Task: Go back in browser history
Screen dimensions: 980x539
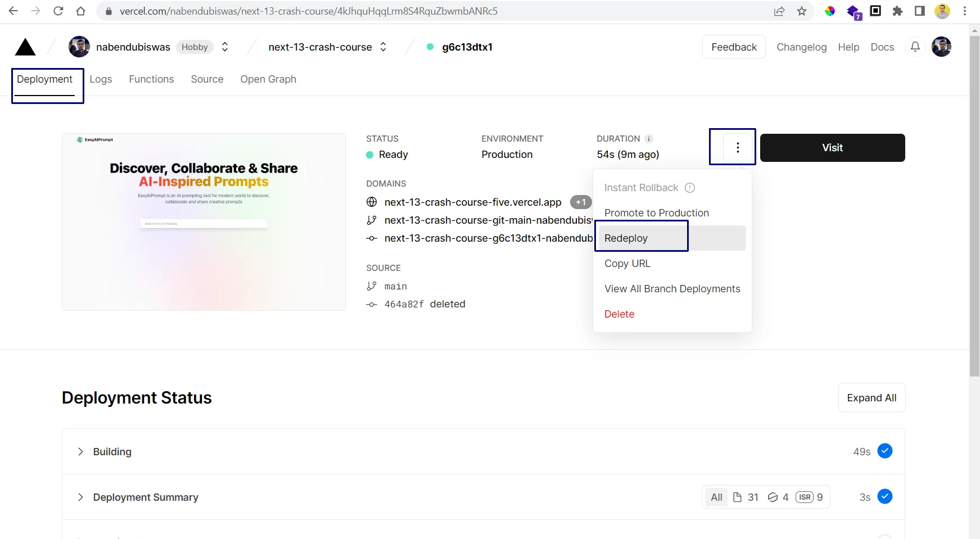Action: pyautogui.click(x=13, y=11)
